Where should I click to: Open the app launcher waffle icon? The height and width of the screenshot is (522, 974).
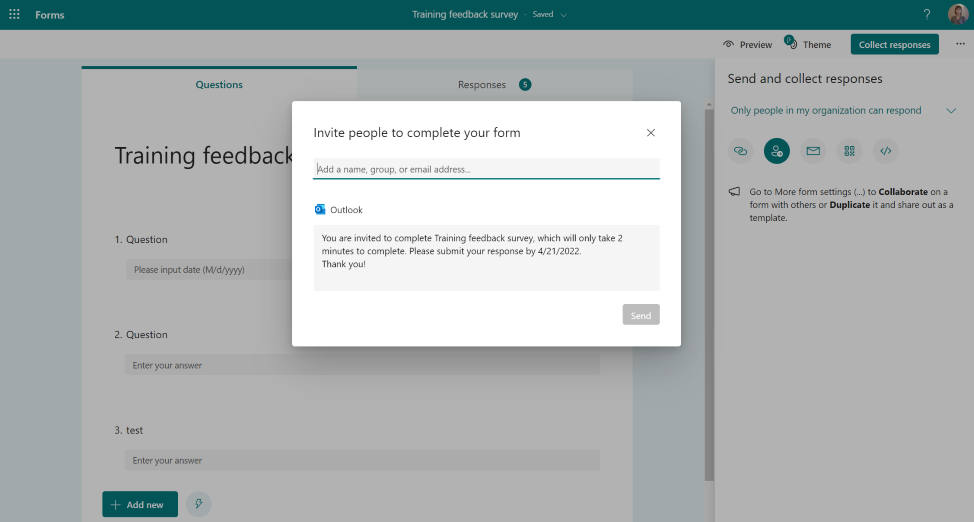14,14
